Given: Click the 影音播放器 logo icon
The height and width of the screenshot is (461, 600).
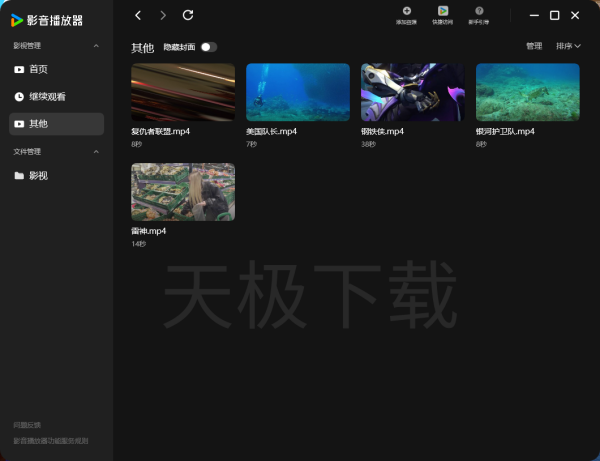Looking at the screenshot, I should 17,20.
